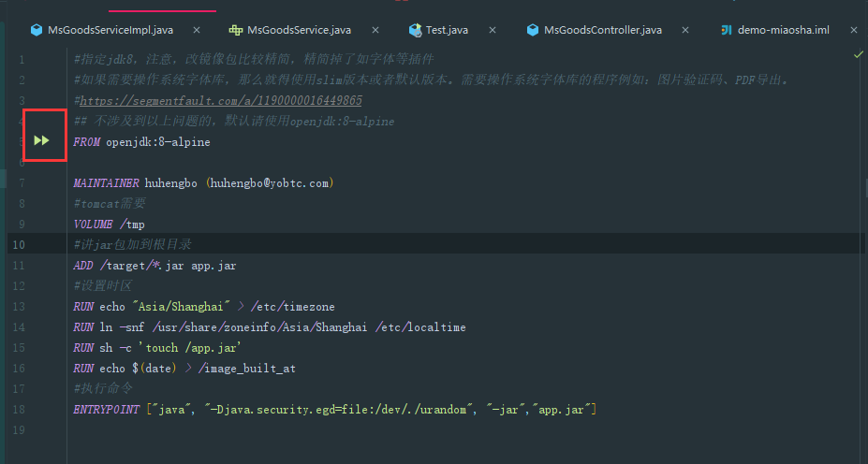Click the Test.java file icon
This screenshot has width=868, height=464.
click(x=415, y=30)
